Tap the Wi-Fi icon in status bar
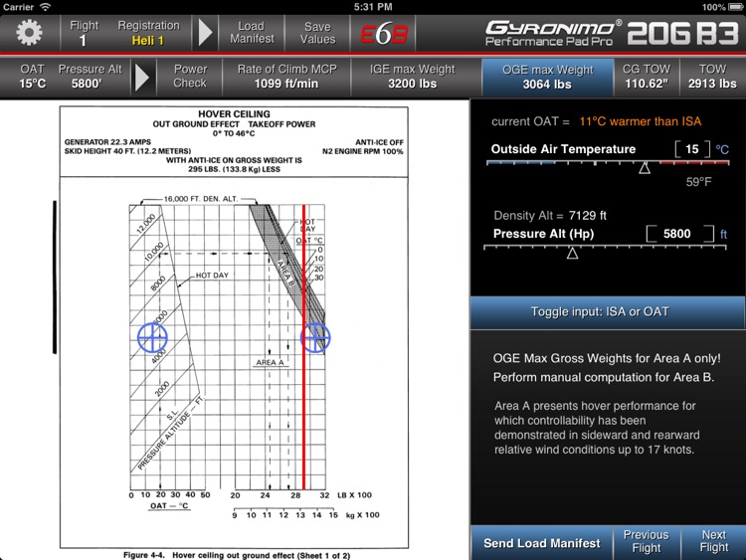This screenshot has width=746, height=560. pyautogui.click(x=45, y=7)
